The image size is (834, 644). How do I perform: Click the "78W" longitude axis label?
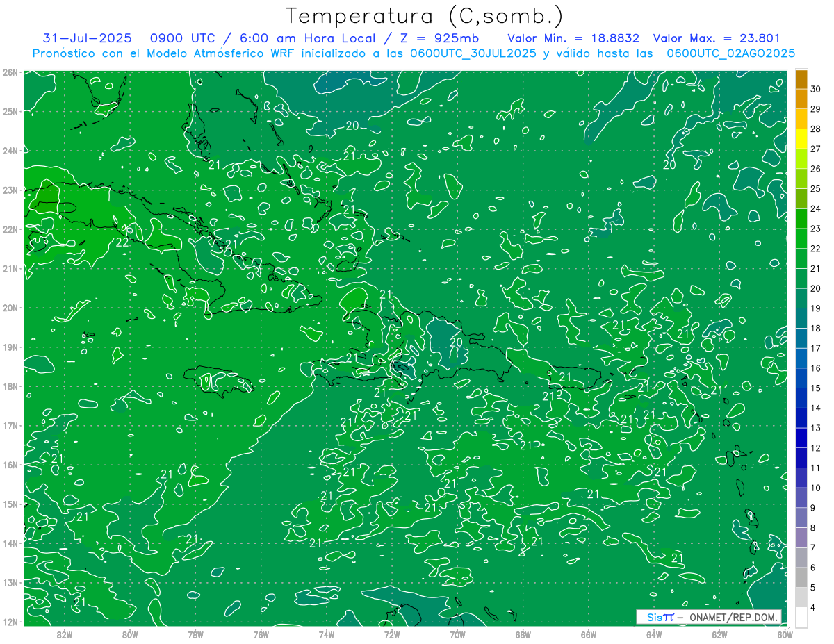(195, 634)
